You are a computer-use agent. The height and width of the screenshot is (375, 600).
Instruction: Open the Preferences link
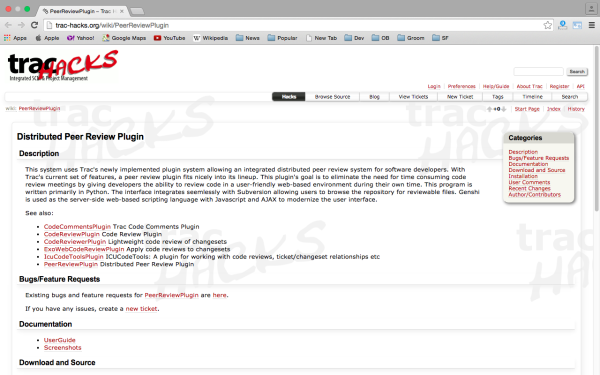point(461,86)
